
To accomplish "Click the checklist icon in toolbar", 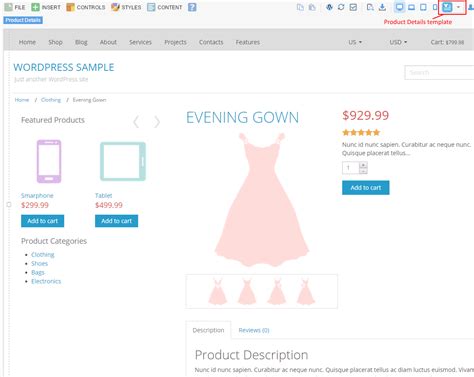I will click(353, 7).
